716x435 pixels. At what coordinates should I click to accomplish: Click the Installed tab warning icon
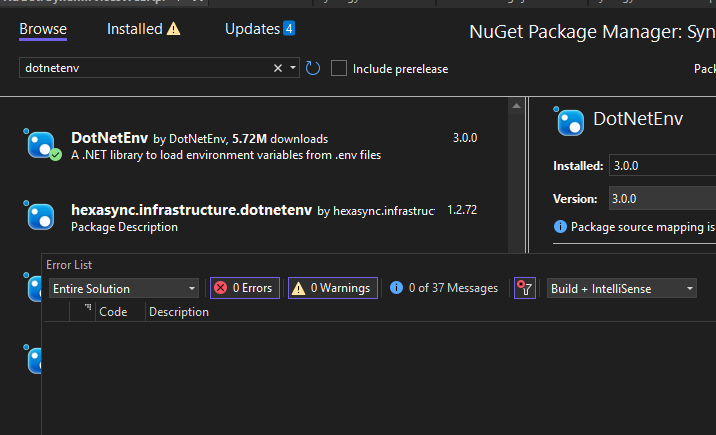tap(174, 29)
